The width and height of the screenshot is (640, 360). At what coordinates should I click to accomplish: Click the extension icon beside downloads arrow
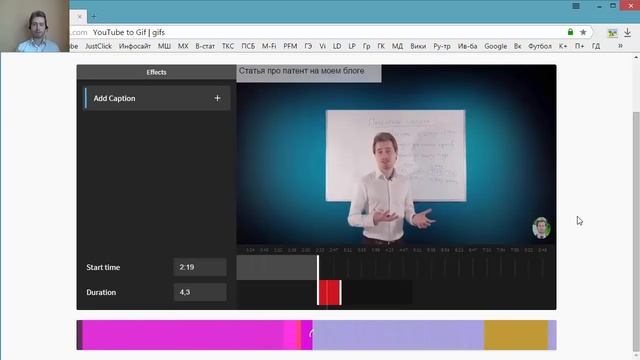(x=612, y=33)
